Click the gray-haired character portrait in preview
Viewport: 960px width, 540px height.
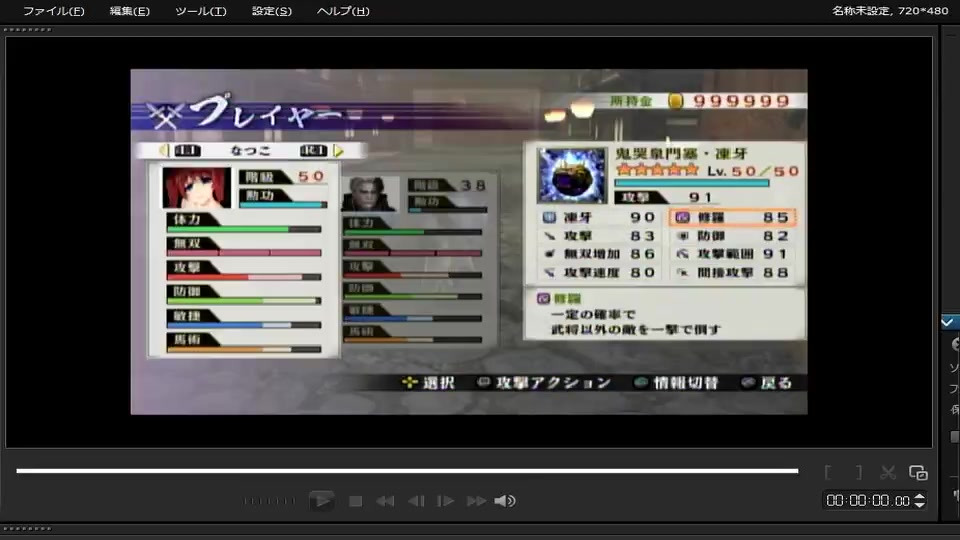(370, 194)
